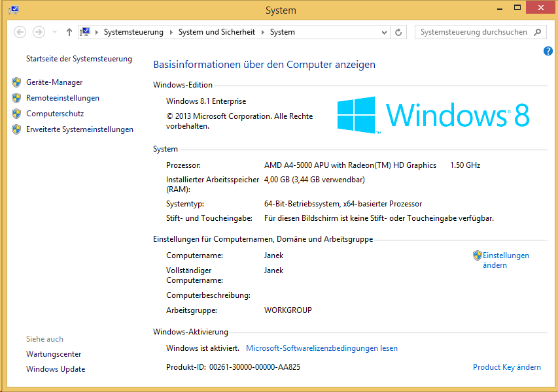Click heading Basisinformationen über den Computer anzeigen
The height and width of the screenshot is (392, 558).
(264, 65)
